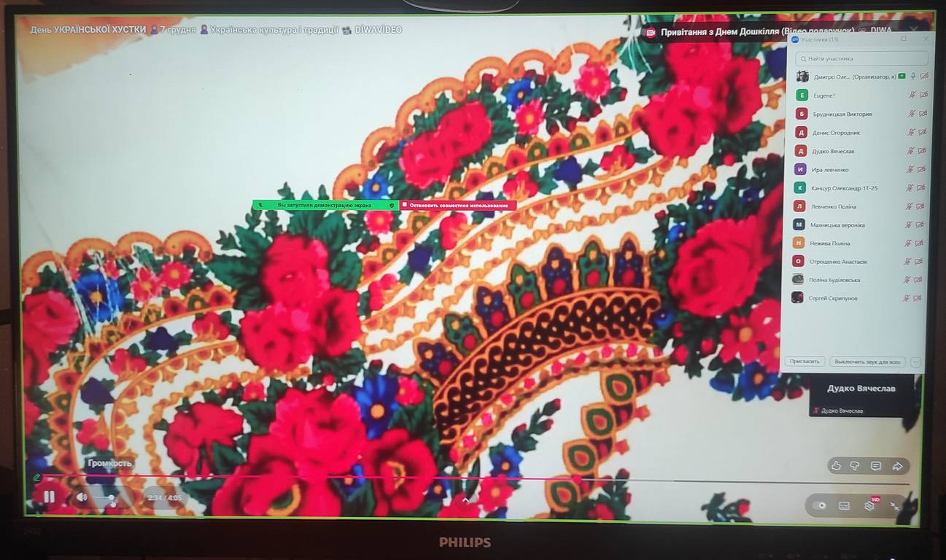The width and height of the screenshot is (946, 560).
Task: Exit fullscreen mode in the player
Action: tap(895, 505)
